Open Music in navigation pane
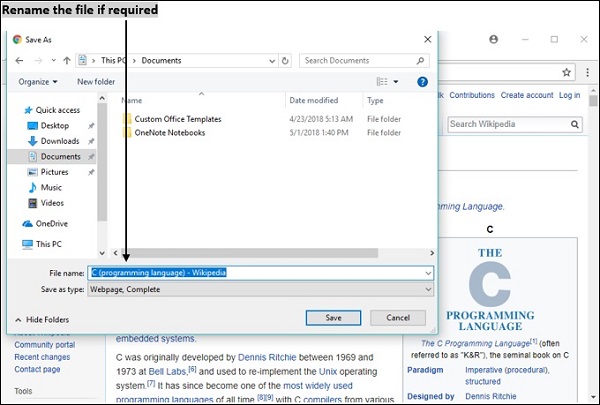 tap(45, 188)
